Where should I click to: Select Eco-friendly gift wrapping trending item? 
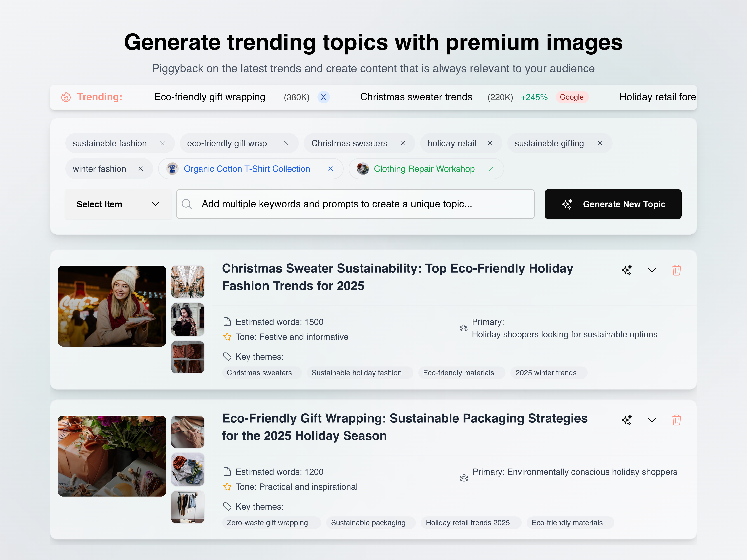(x=210, y=97)
